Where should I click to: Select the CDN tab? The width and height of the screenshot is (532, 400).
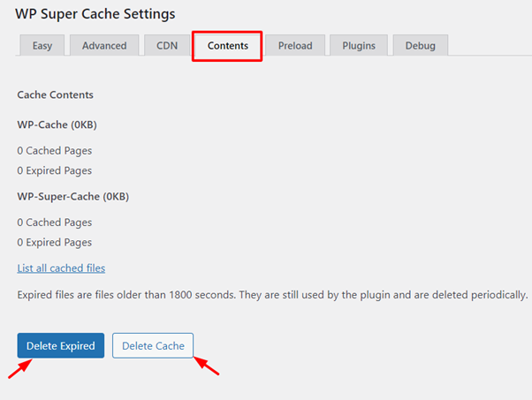click(167, 46)
